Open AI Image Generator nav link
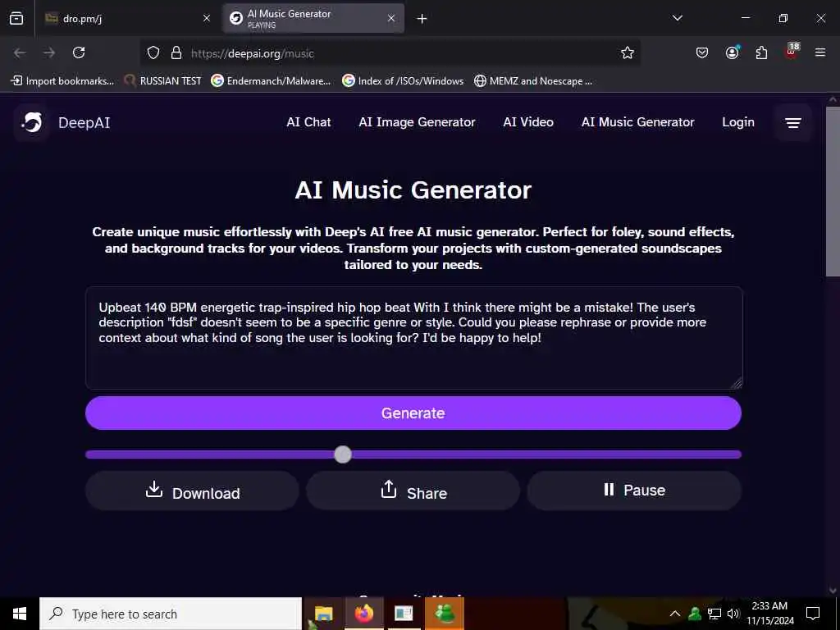Image resolution: width=840 pixels, height=630 pixels. 417,122
